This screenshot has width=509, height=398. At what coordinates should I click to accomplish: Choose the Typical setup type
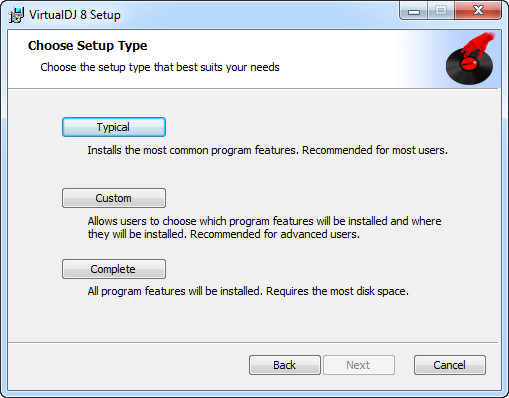114,127
